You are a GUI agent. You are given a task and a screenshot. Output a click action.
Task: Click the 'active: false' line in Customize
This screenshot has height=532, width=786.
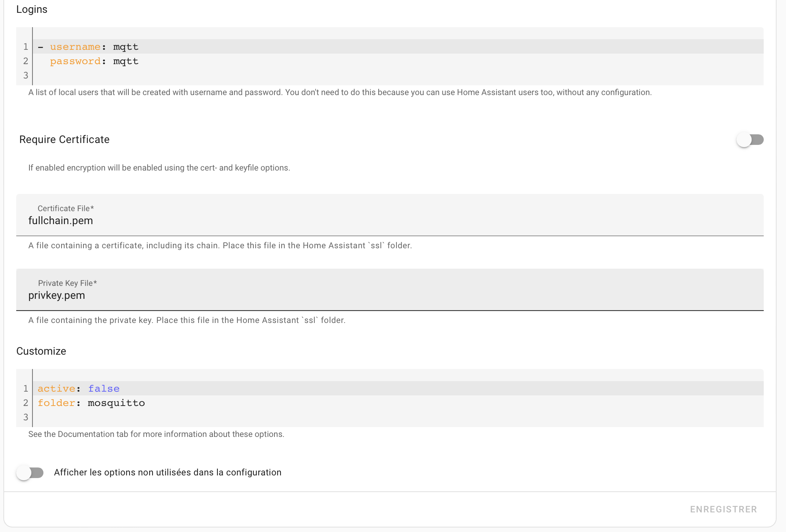[x=398, y=388]
